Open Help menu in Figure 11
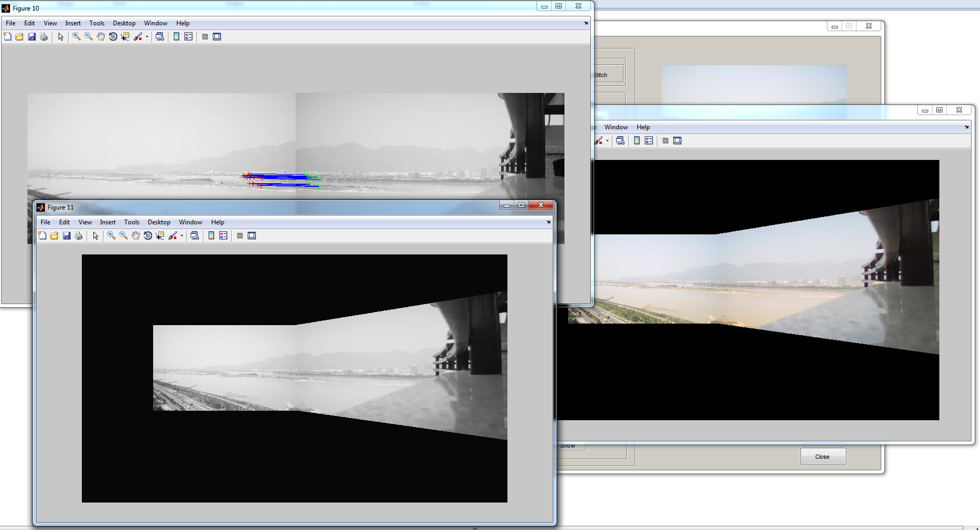Viewport: 980px width, 530px height. (x=218, y=222)
